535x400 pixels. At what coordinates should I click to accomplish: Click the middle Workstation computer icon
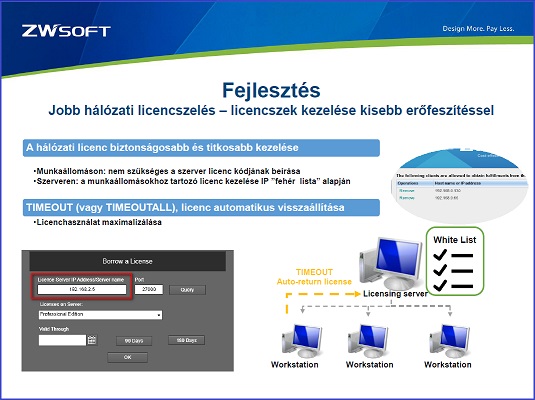(x=368, y=341)
